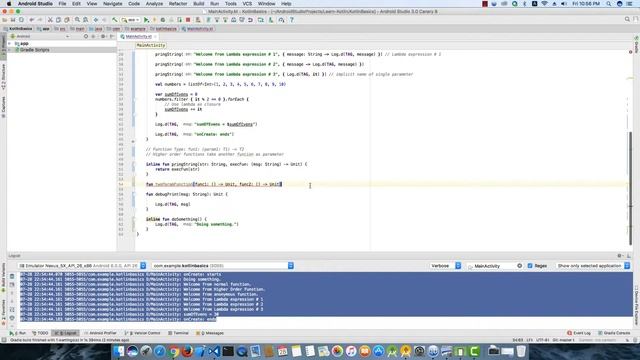
Task: Expand the Gradle Scripts tree node
Action: pos(10,50)
